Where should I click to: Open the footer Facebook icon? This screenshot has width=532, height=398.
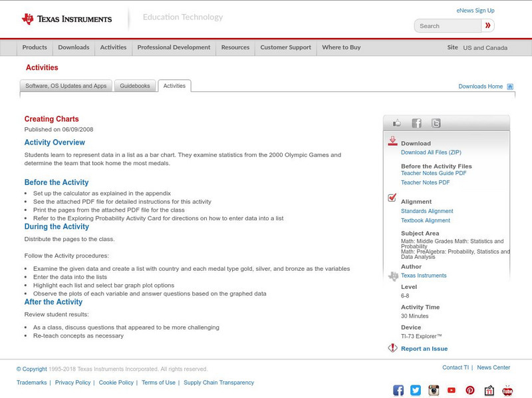pyautogui.click(x=398, y=390)
